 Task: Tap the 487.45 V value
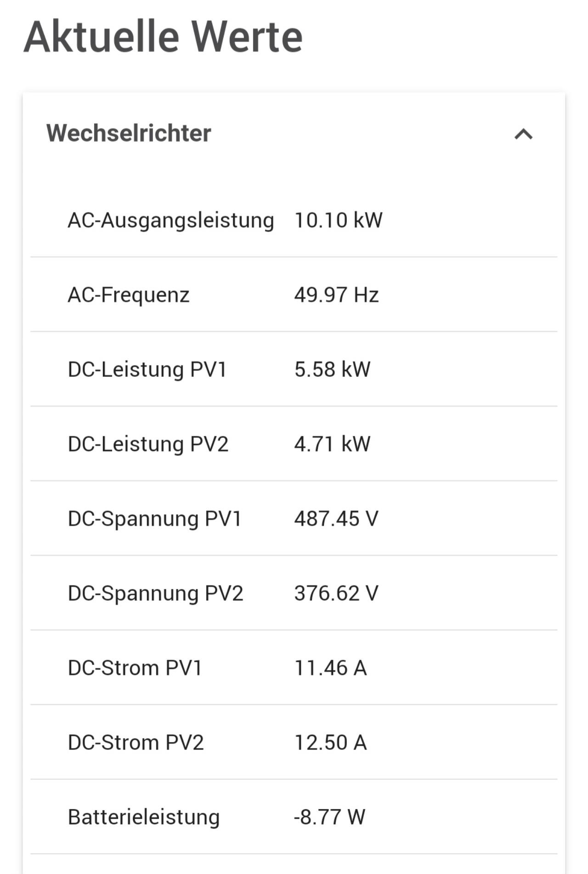(336, 519)
